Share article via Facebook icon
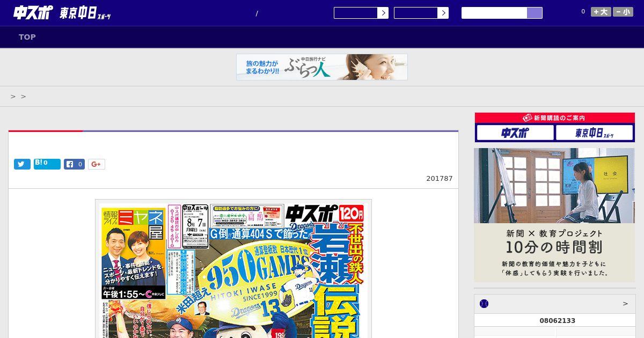This screenshot has width=644, height=338. coord(75,164)
